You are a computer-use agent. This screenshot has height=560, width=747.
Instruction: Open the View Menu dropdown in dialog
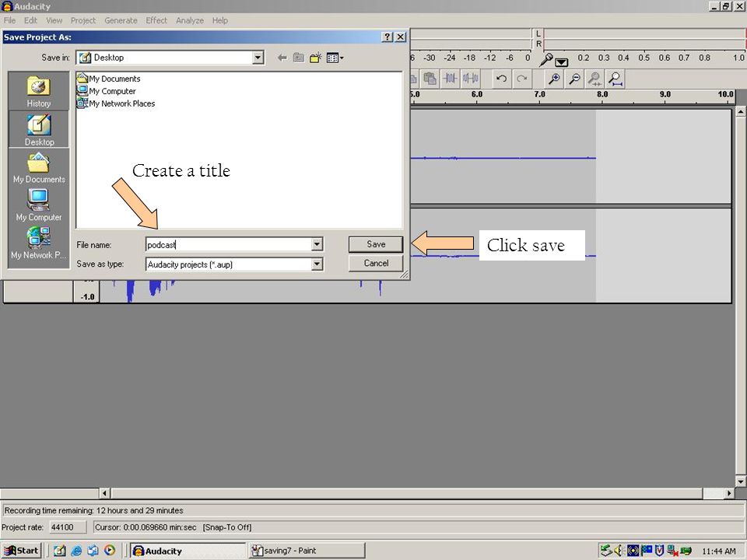pos(335,58)
